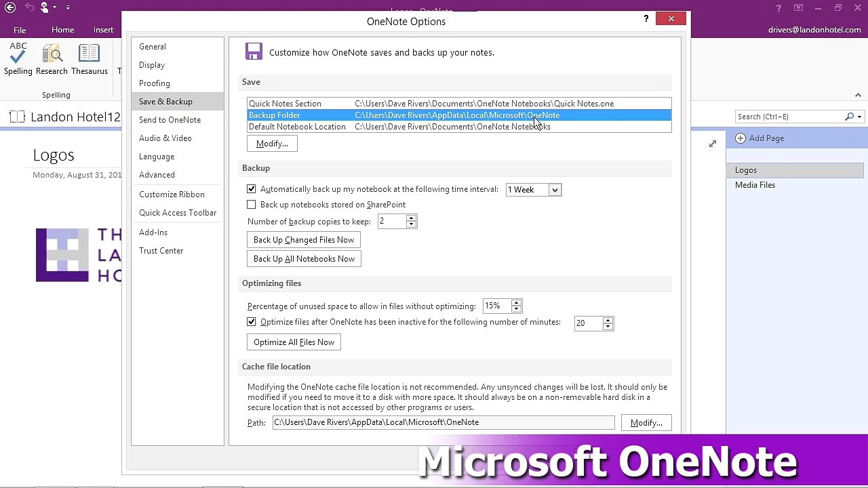The height and width of the screenshot is (488, 868).
Task: Select the Default Notebook Location row
Action: pos(459,127)
